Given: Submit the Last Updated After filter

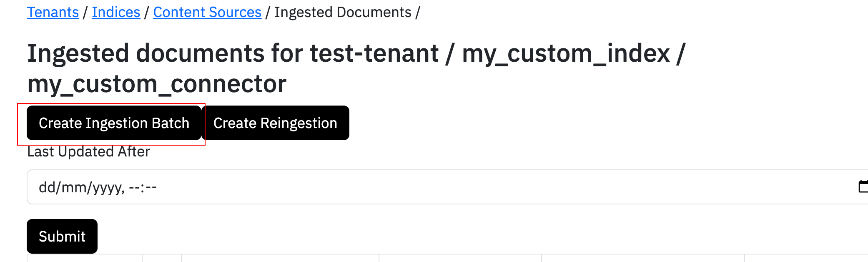Looking at the screenshot, I should tap(62, 236).
